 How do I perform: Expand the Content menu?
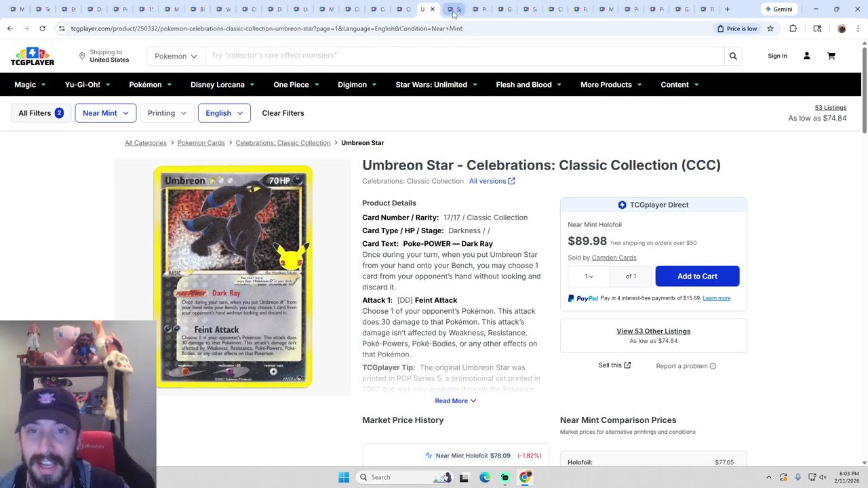click(679, 85)
